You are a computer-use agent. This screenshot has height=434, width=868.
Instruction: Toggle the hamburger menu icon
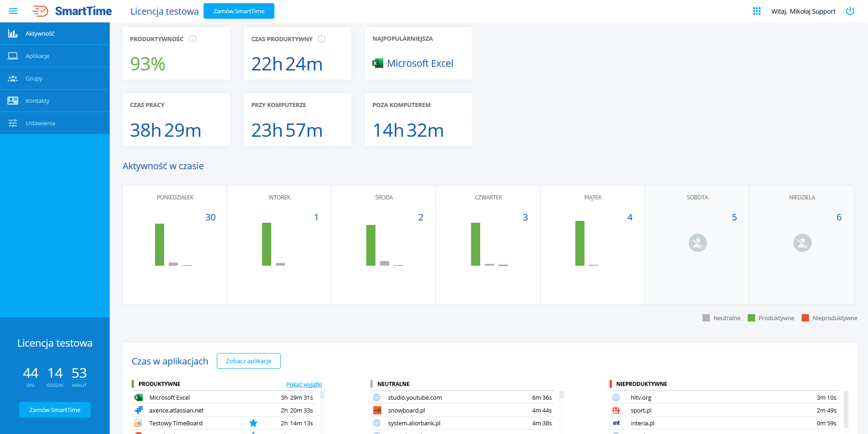[13, 11]
